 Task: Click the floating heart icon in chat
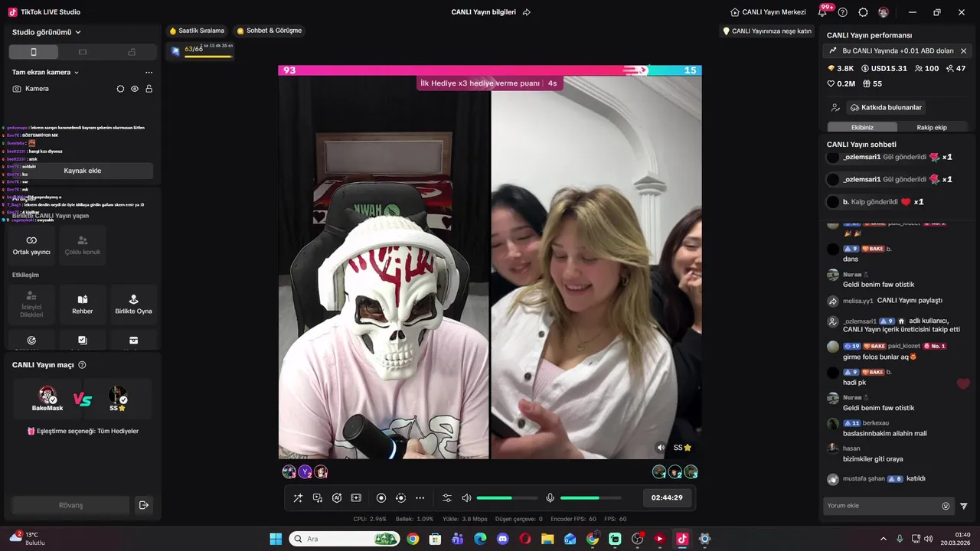coord(963,383)
